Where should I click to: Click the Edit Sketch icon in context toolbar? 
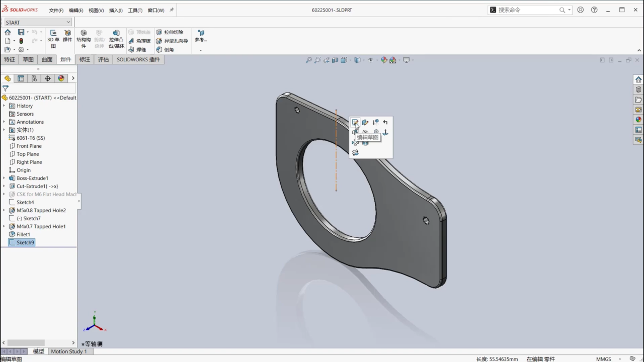(355, 122)
